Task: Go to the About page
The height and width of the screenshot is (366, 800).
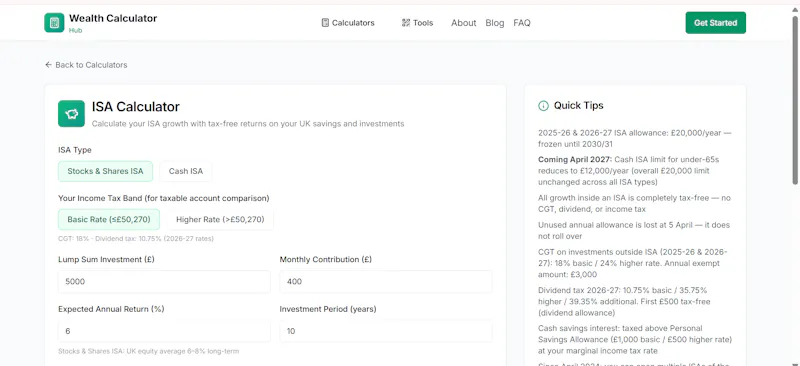Action: [x=463, y=23]
